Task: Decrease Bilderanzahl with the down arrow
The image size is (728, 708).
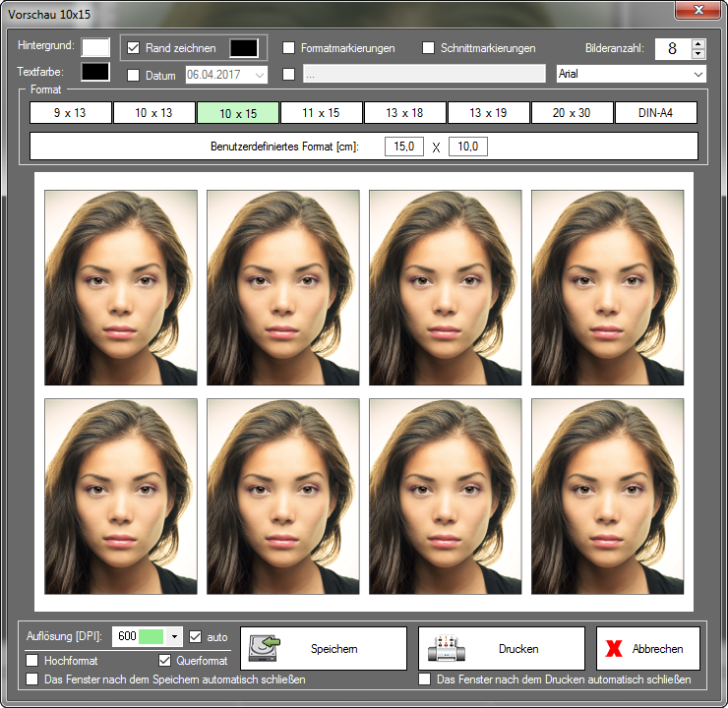Action: (x=698, y=54)
